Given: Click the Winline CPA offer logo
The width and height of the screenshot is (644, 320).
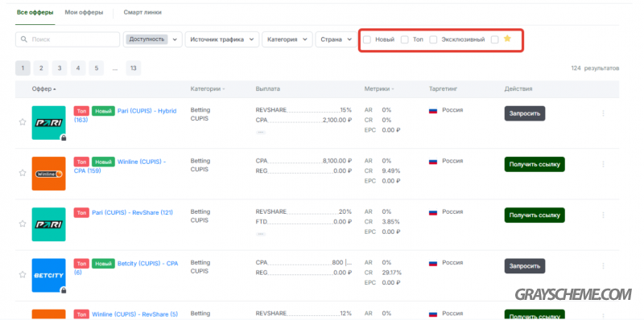Looking at the screenshot, I should tap(48, 174).
